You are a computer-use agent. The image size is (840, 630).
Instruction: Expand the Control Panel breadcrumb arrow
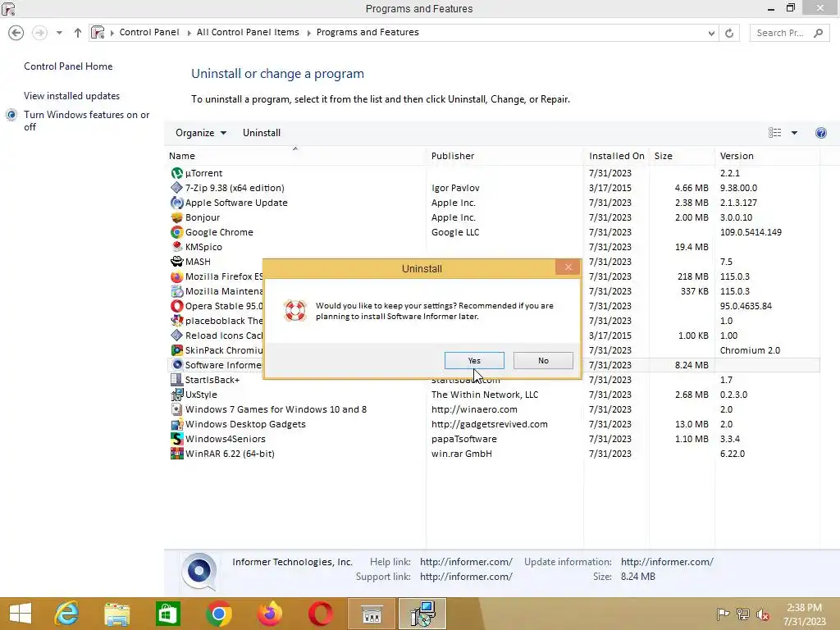[x=189, y=33]
